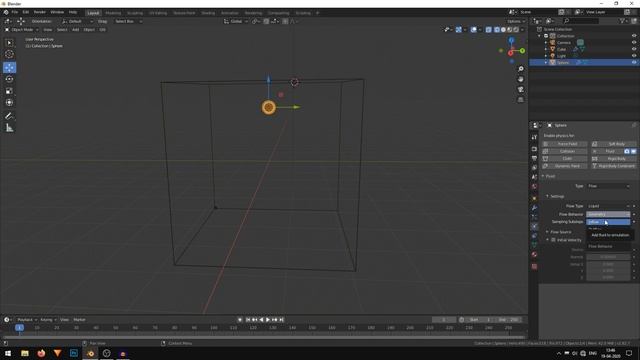Hide the Cube object in outliner
640x360 pixels.
tap(634, 49)
